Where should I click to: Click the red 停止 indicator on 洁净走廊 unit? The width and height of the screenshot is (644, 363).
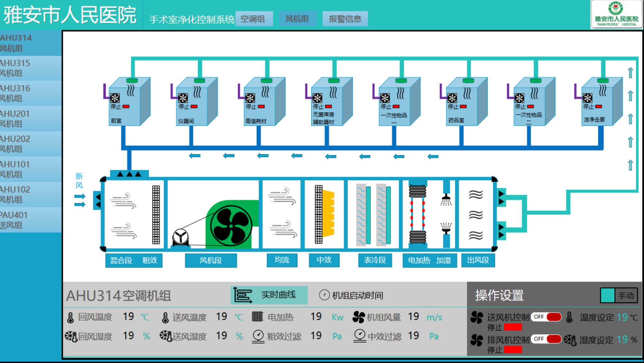point(599,107)
